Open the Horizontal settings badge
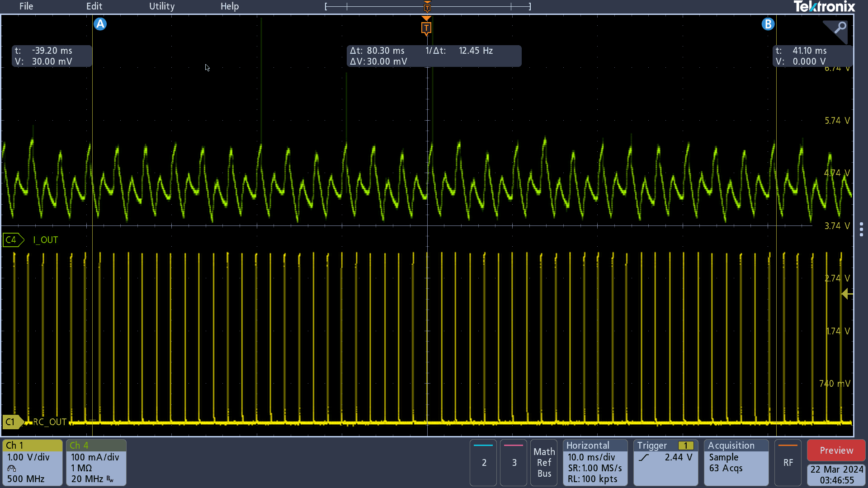This screenshot has width=868, height=488. (594, 462)
